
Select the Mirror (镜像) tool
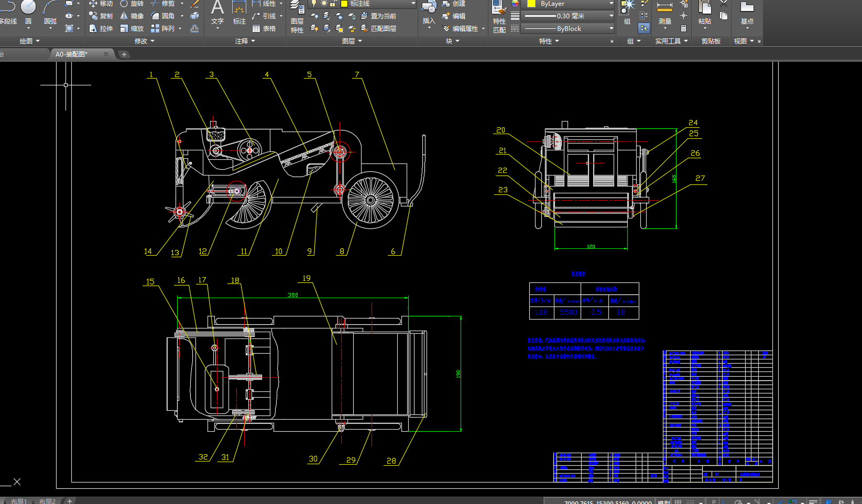point(132,16)
